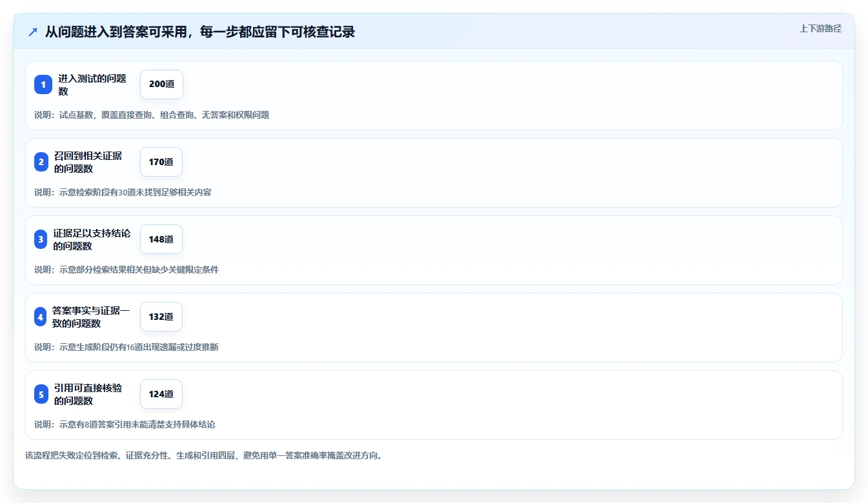Image resolution: width=868 pixels, height=503 pixels.
Task: Click the arrow icon beside the header title
Action: pyautogui.click(x=32, y=32)
